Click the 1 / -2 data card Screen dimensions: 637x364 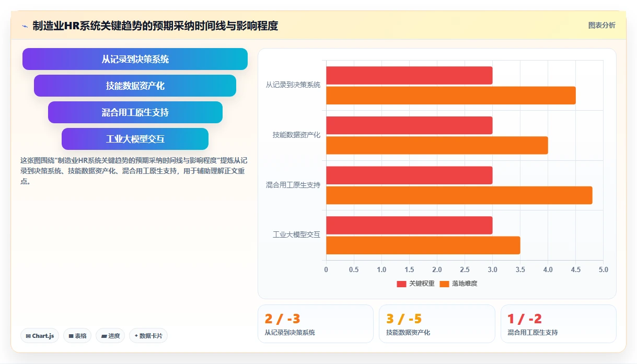[x=559, y=324]
